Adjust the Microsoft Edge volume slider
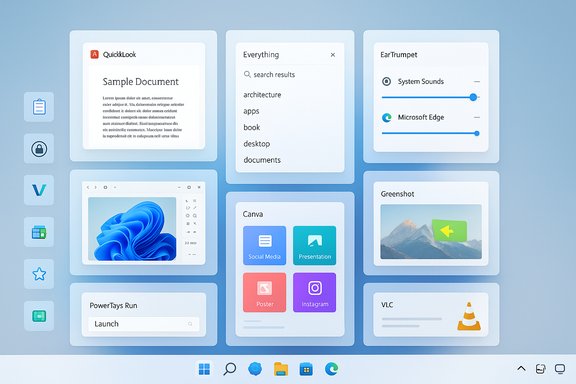 click(431, 133)
